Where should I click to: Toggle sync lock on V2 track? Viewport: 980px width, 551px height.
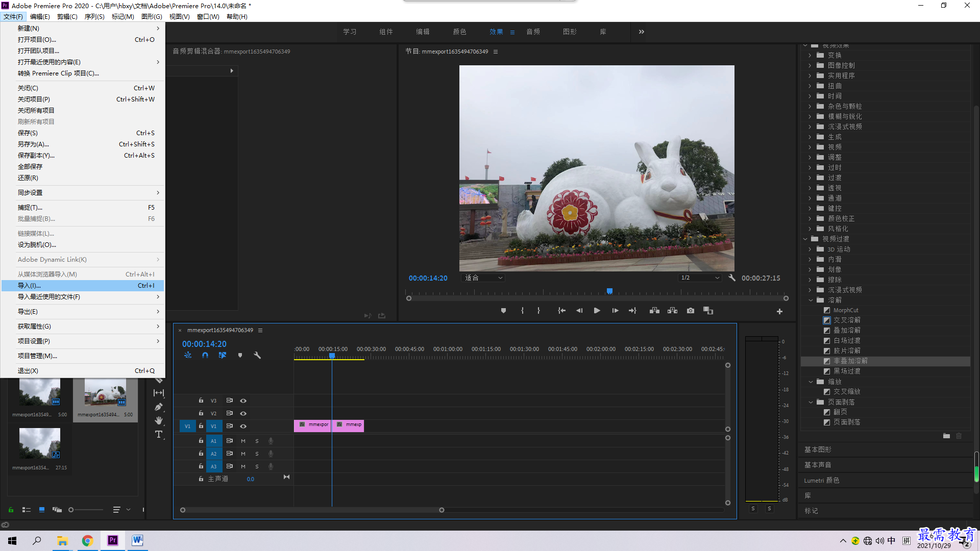[x=230, y=413]
